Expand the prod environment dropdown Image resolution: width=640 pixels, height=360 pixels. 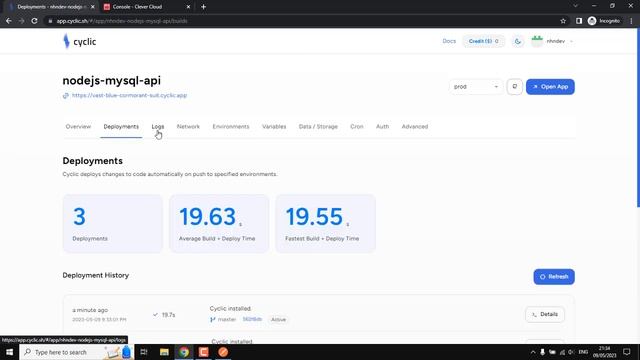click(476, 87)
